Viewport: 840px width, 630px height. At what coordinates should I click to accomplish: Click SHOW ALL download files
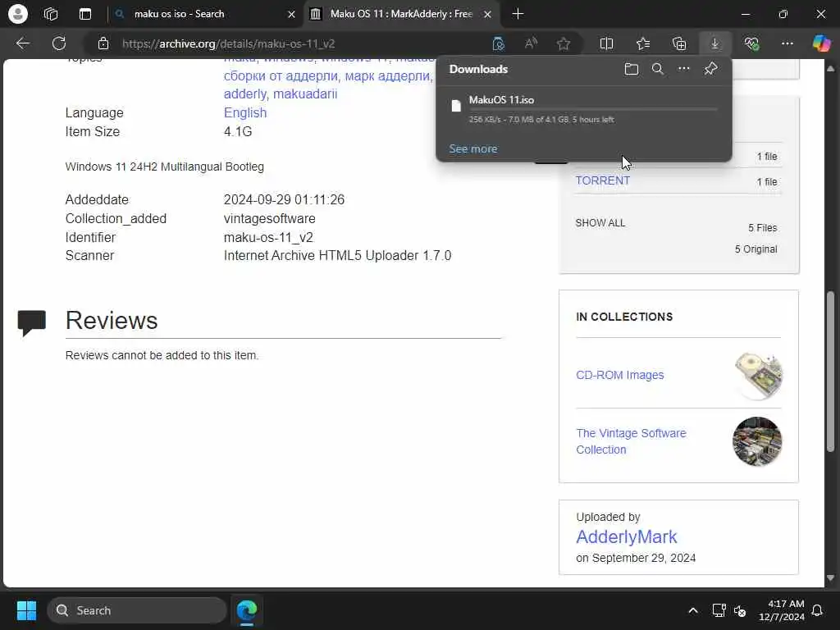pos(600,223)
